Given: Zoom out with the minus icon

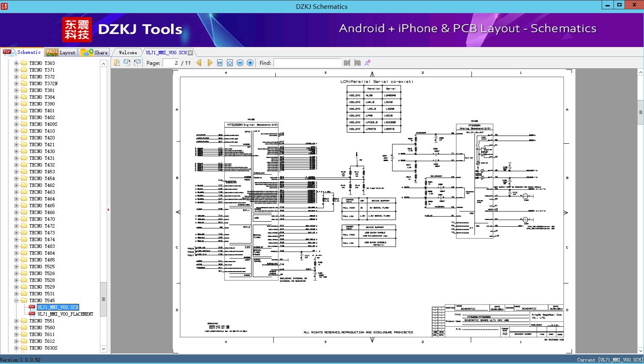Looking at the screenshot, I should coord(240,63).
